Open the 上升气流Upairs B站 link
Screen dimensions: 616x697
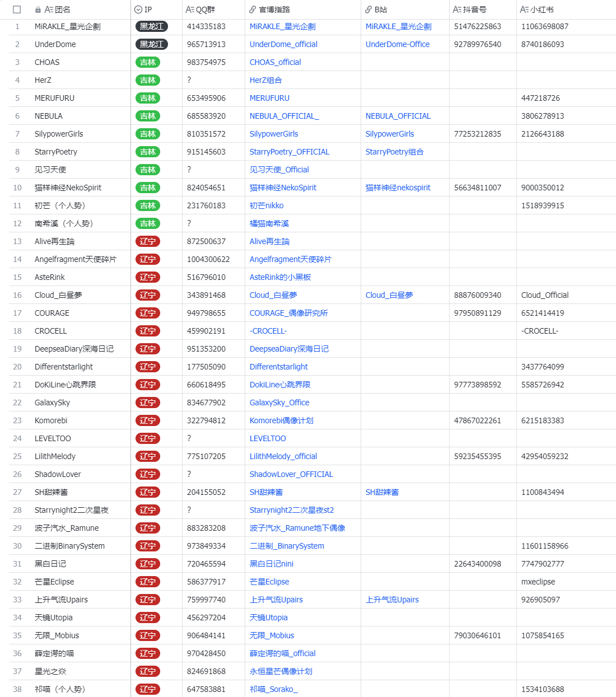[x=392, y=600]
